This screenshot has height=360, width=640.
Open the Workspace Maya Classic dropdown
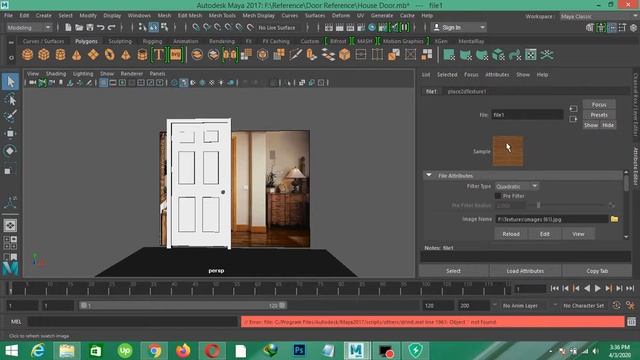coord(598,17)
